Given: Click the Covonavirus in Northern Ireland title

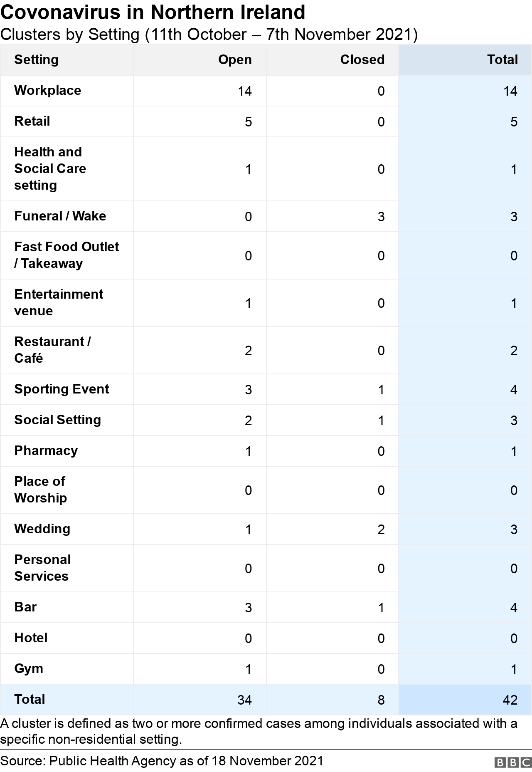Looking at the screenshot, I should [x=153, y=12].
